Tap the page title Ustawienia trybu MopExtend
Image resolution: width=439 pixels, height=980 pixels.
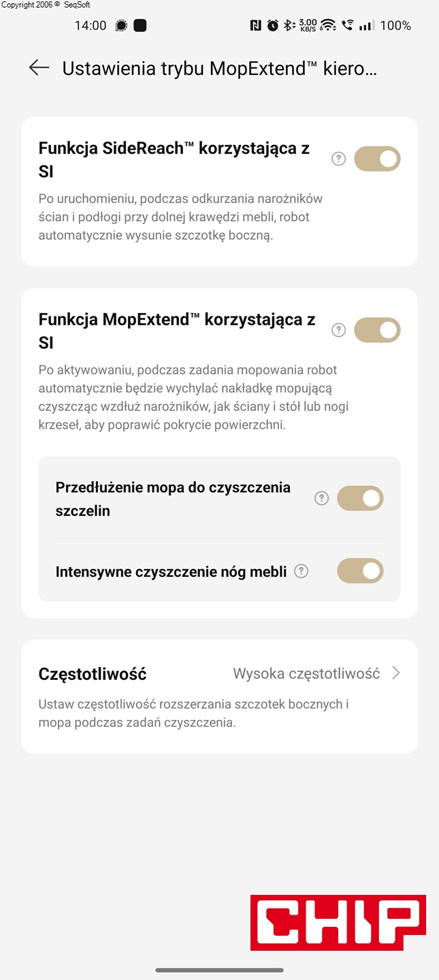click(219, 68)
